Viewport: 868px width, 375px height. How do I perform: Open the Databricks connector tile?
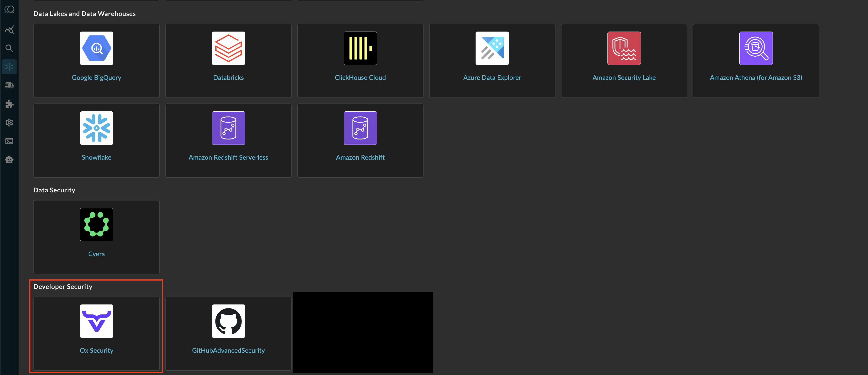pyautogui.click(x=228, y=61)
